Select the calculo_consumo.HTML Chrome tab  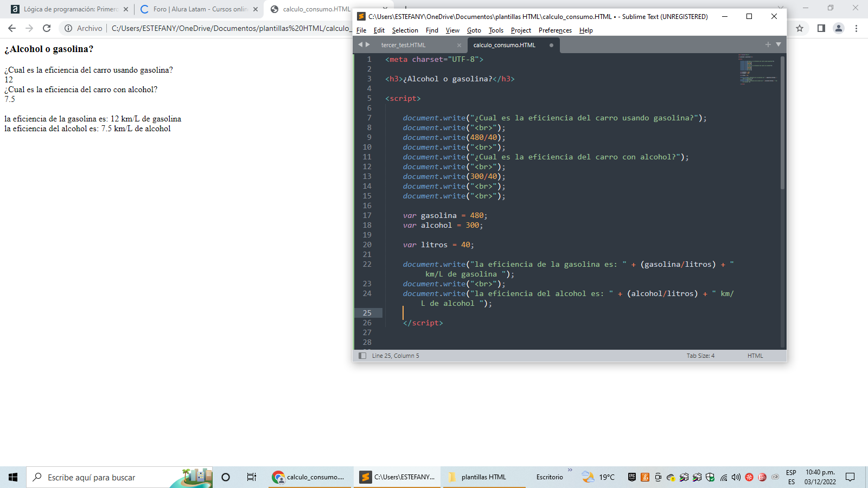click(x=316, y=9)
